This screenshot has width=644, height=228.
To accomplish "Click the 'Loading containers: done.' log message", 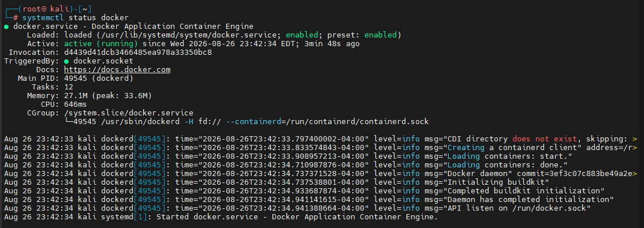I will (x=505, y=165).
